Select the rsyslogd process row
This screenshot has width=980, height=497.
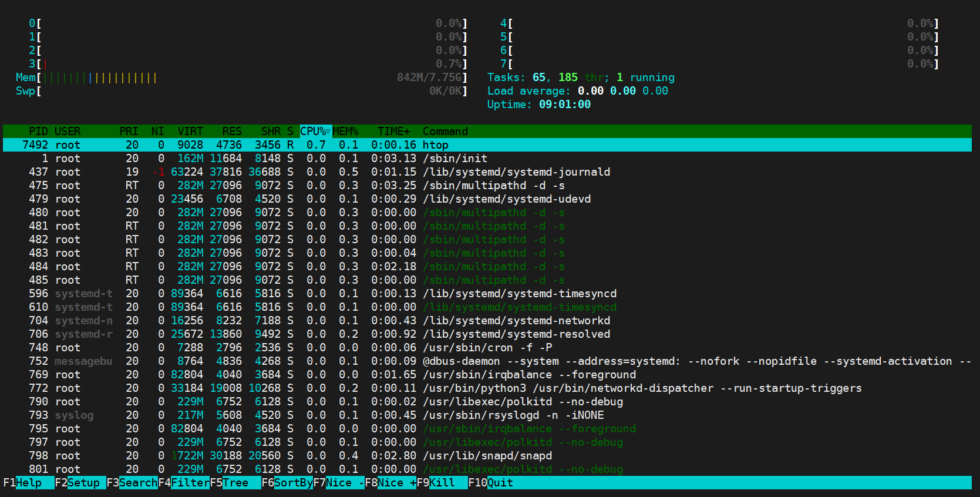point(487,415)
